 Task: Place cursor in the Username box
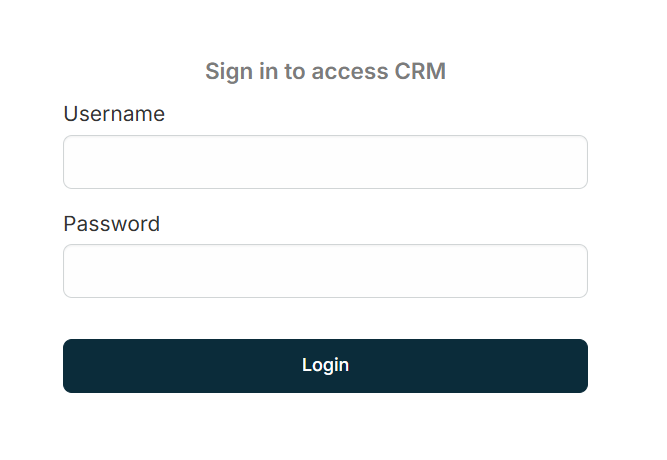pyautogui.click(x=325, y=162)
